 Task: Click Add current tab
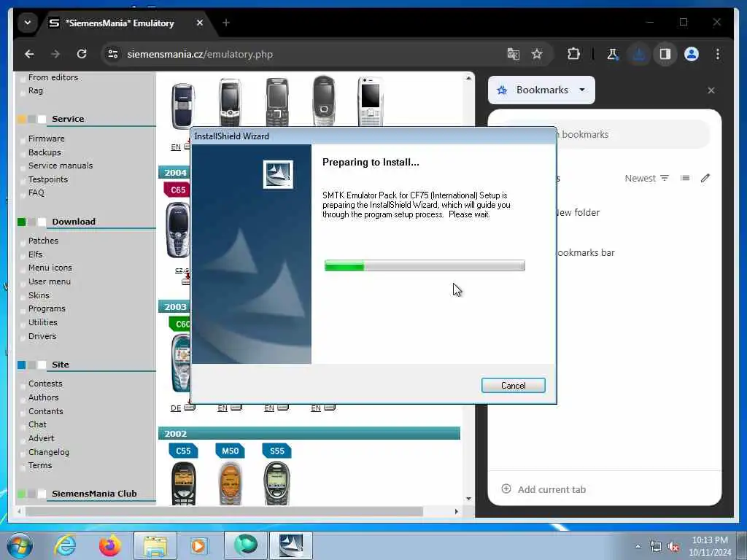point(543,489)
